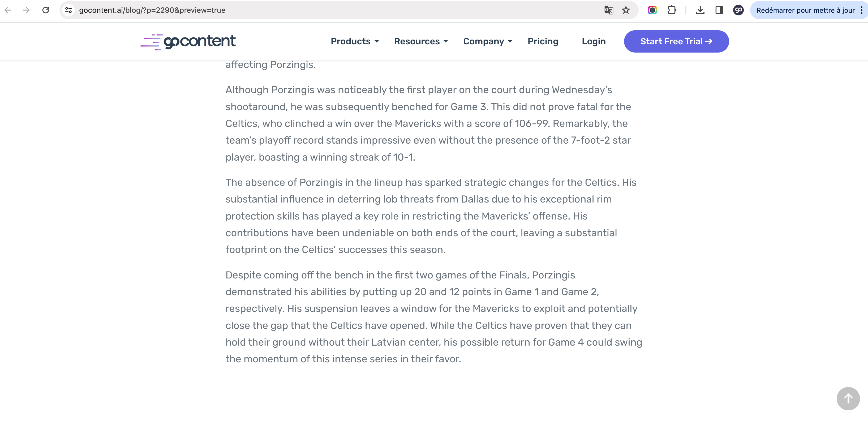The height and width of the screenshot is (421, 868).
Task: Click the GoContent extension icon
Action: [738, 10]
